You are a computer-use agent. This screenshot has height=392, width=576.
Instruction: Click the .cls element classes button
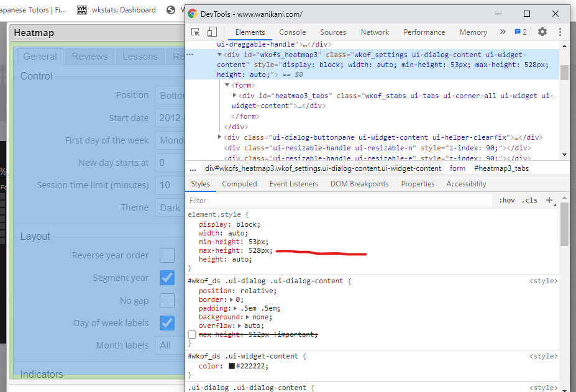[529, 200]
